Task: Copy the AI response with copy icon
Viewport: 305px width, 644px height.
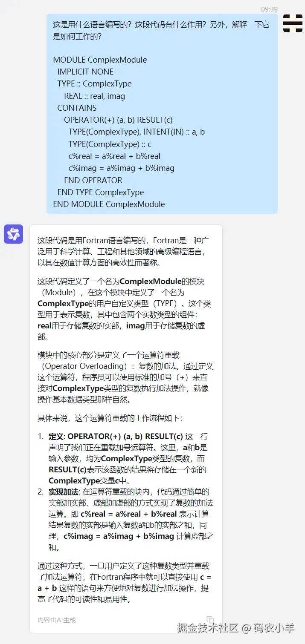Action: [x=210, y=620]
